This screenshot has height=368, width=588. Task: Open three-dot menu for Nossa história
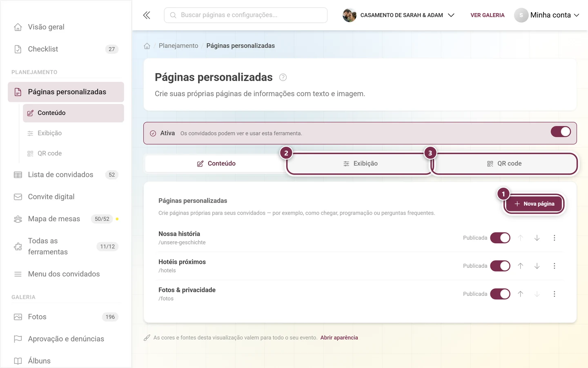pyautogui.click(x=554, y=238)
